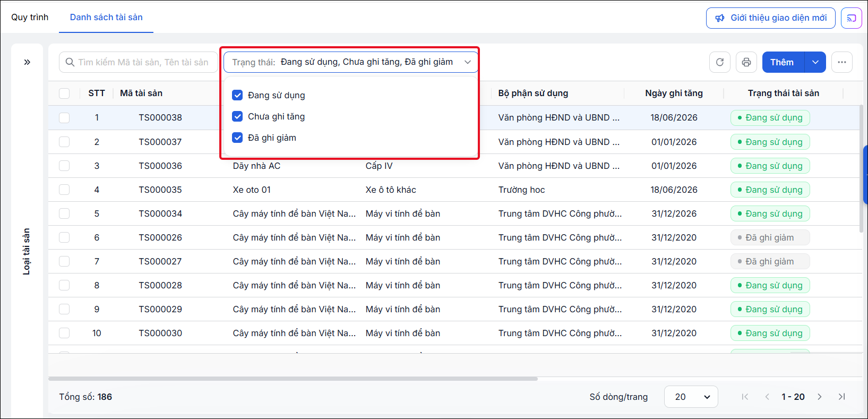This screenshot has width=868, height=419.
Task: Uncheck the Chưa ghi tăng filter option
Action: (x=237, y=116)
